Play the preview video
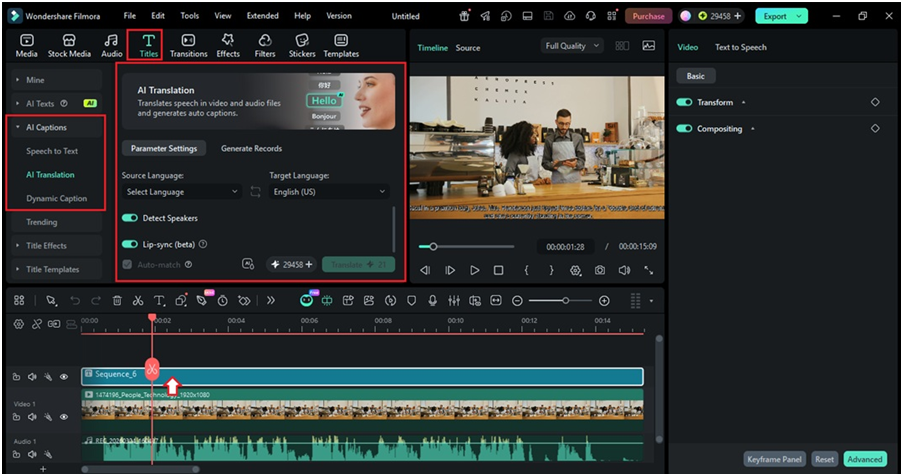This screenshot has width=903, height=476. (474, 270)
